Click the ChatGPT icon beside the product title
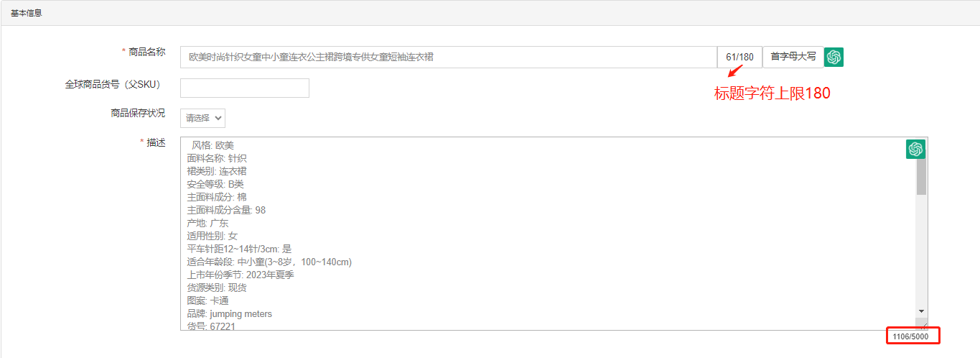Image resolution: width=980 pixels, height=358 pixels. [834, 57]
